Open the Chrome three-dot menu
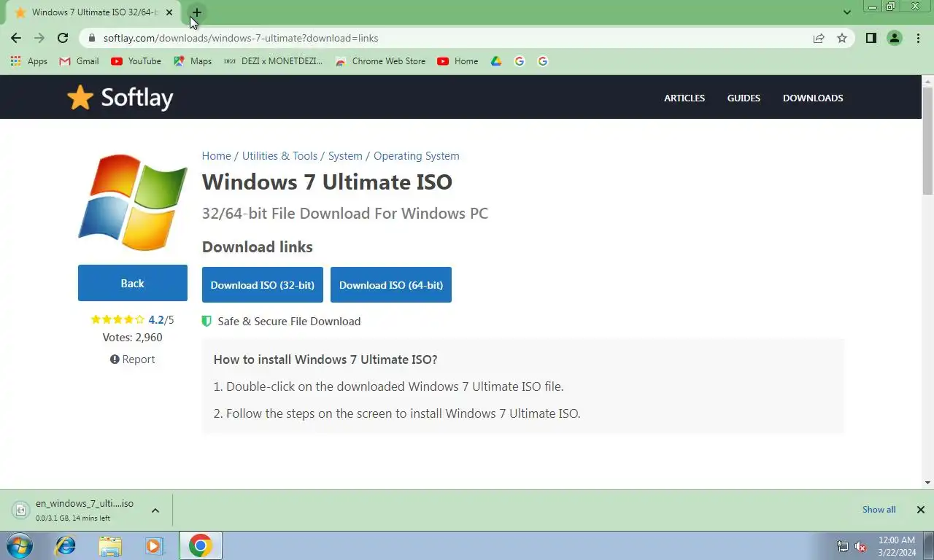The height and width of the screenshot is (560, 934). tap(918, 38)
